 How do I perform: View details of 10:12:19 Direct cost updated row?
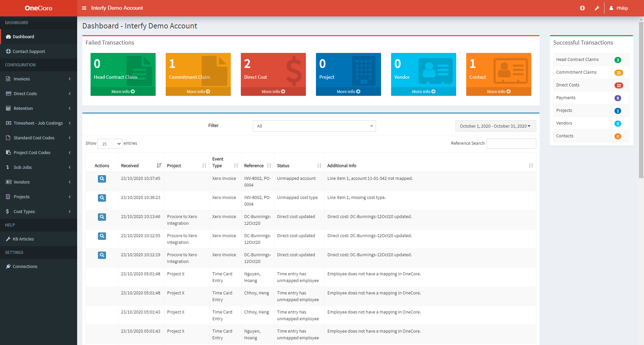tap(102, 255)
